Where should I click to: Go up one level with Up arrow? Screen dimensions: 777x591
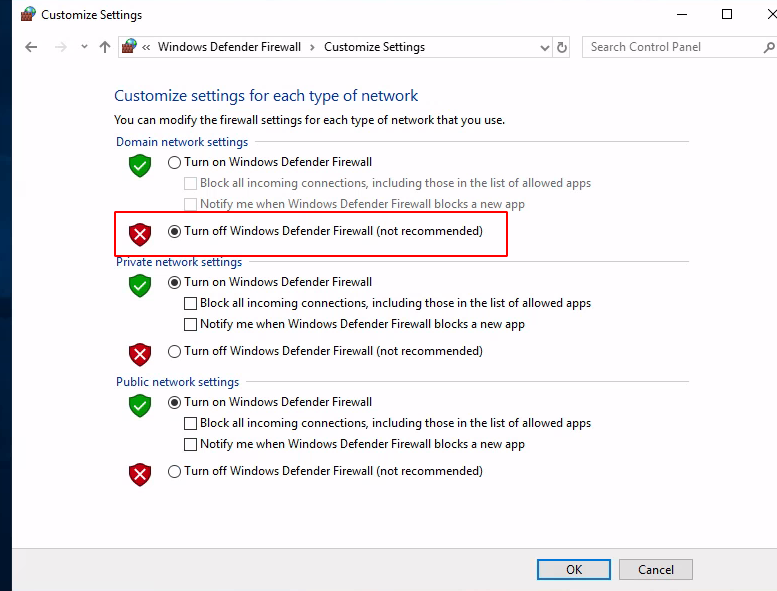[x=105, y=47]
